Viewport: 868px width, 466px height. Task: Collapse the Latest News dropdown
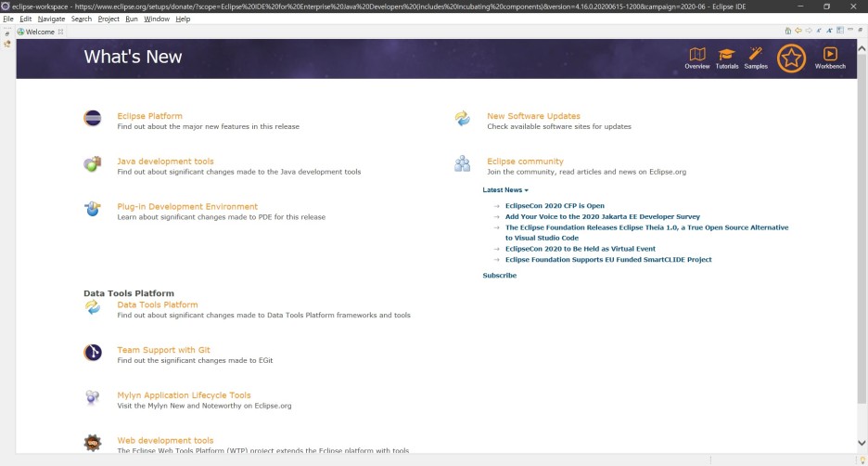click(x=505, y=190)
